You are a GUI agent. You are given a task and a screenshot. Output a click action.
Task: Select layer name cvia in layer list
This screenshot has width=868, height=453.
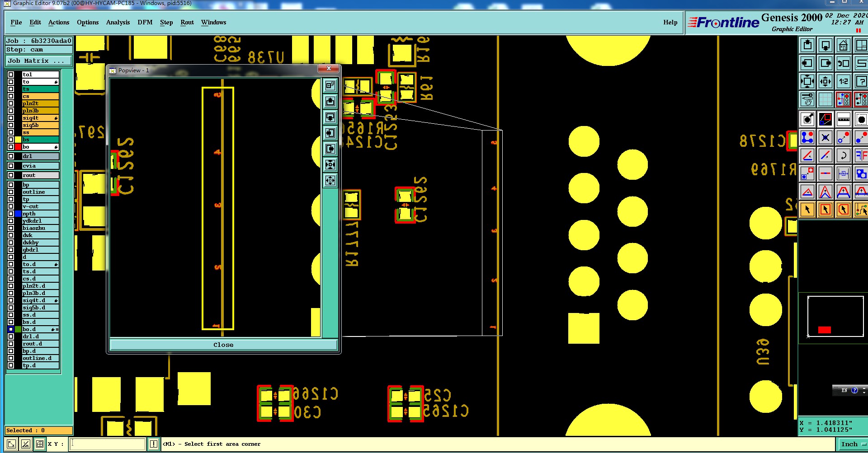pos(40,166)
